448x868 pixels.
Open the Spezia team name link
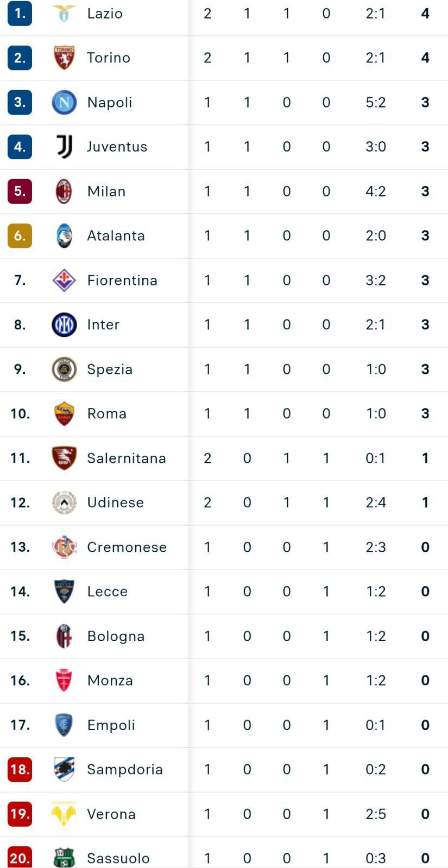110,369
